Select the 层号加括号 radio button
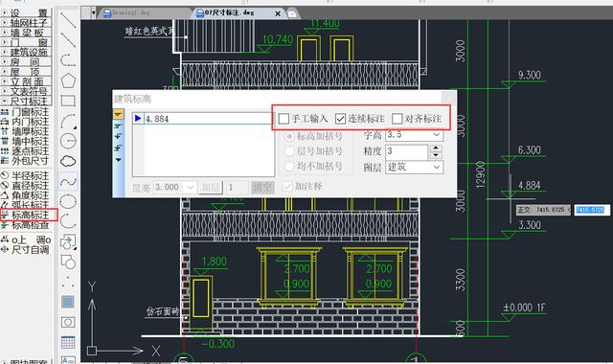613x364 pixels. coord(289,151)
